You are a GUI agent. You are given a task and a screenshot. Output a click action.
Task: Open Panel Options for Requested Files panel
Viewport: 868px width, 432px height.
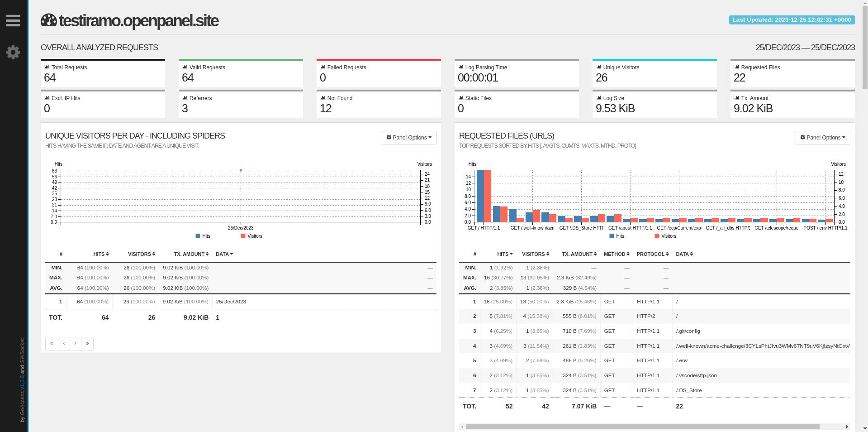coord(823,138)
